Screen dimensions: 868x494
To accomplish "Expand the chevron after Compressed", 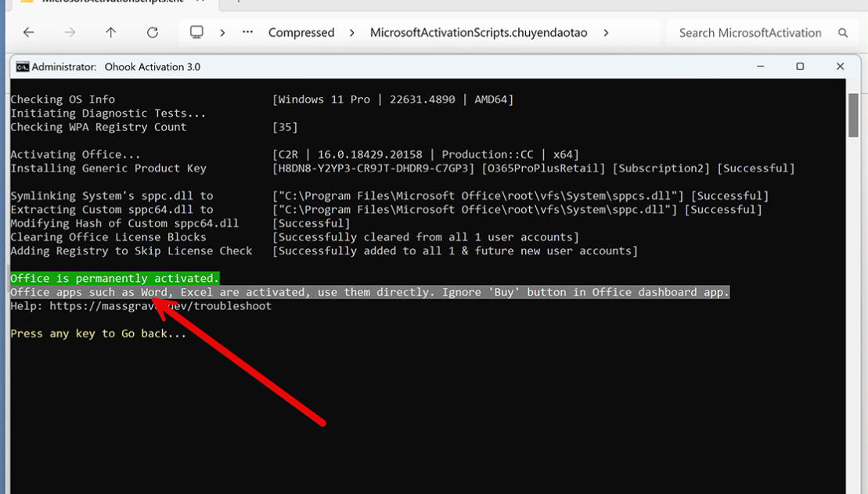I will 351,33.
